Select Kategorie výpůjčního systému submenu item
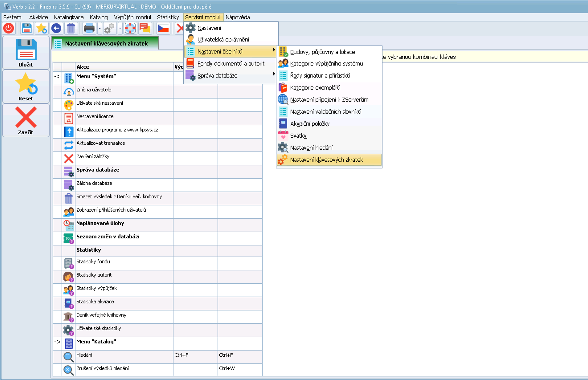This screenshot has height=380, width=588. (x=329, y=64)
